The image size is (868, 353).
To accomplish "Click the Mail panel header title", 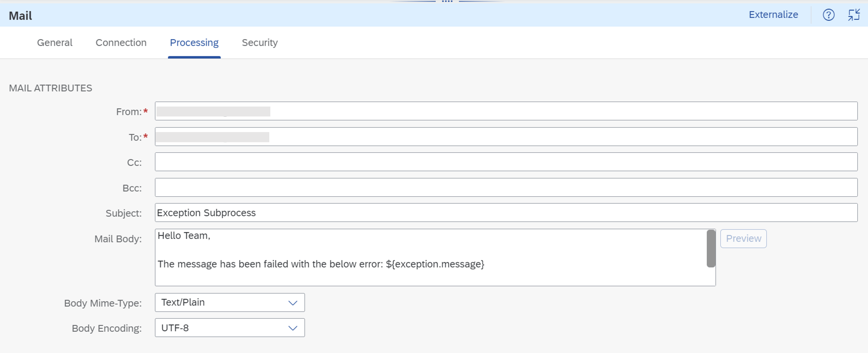I will tap(20, 15).
